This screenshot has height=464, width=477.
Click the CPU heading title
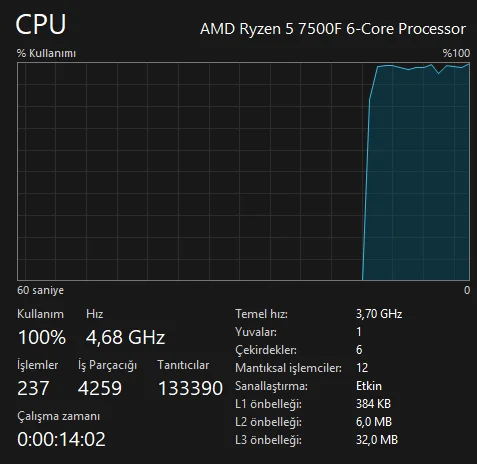pyautogui.click(x=41, y=24)
